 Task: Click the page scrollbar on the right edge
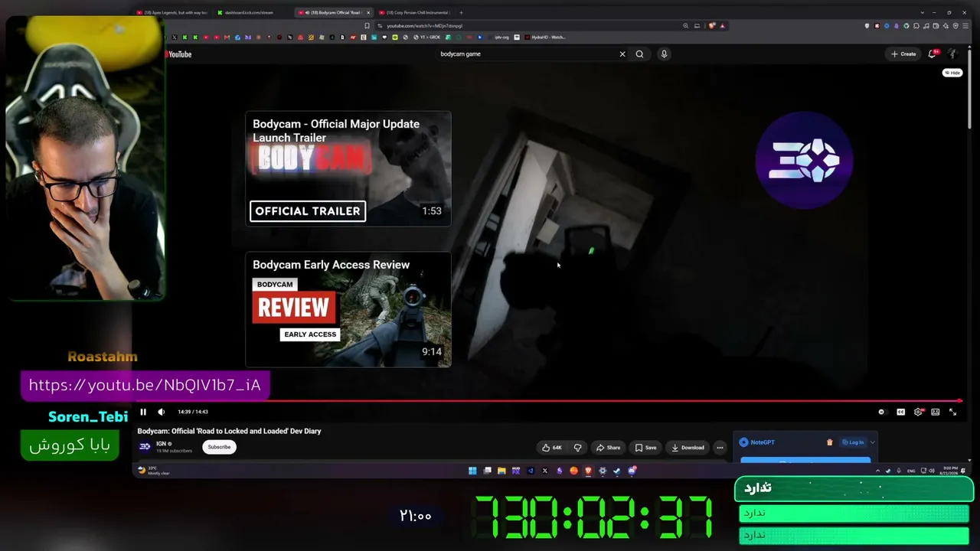(969, 90)
